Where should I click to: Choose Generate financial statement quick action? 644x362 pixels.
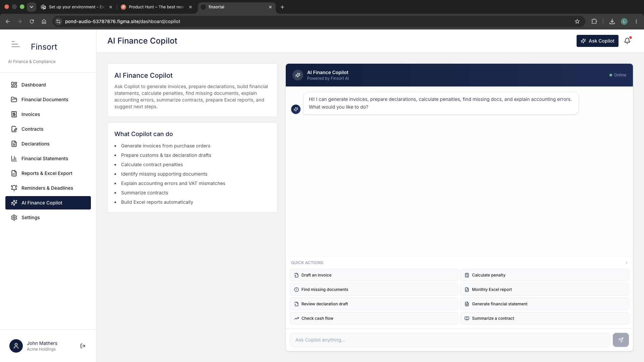pos(544,304)
